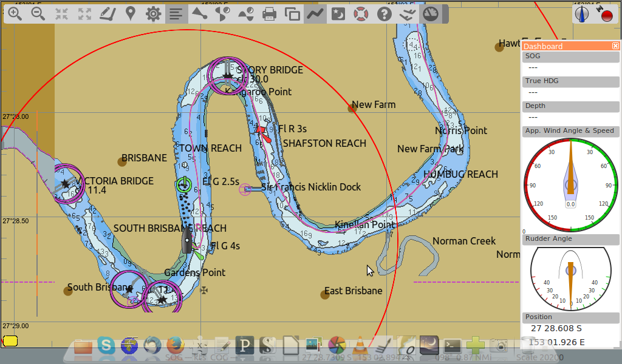Click the Auto Follow pin icon
Viewport: 622px width, 364px height.
131,13
